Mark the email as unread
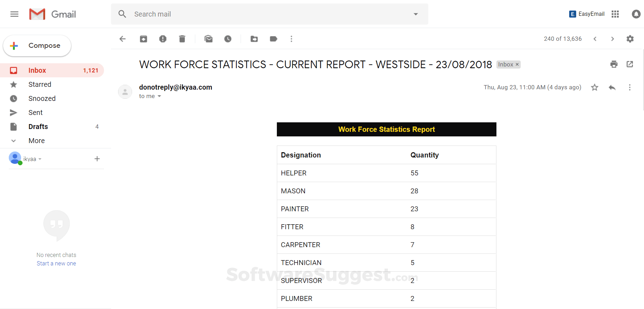This screenshot has height=309, width=644. (x=209, y=39)
